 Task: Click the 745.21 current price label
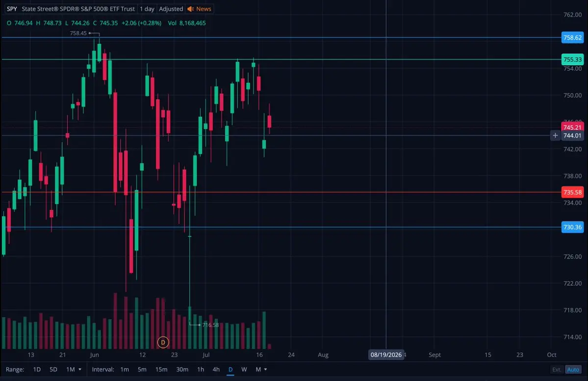click(572, 127)
